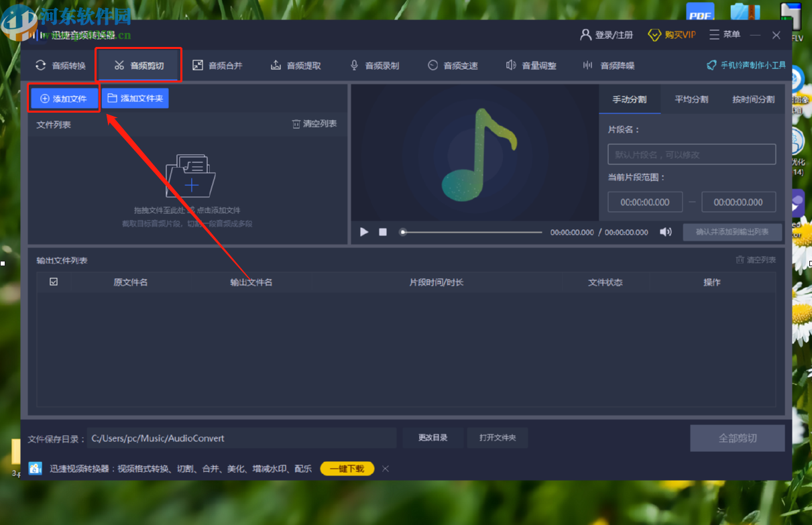Click the folder plus icon in the drop area
This screenshot has width=812, height=525.
click(190, 176)
